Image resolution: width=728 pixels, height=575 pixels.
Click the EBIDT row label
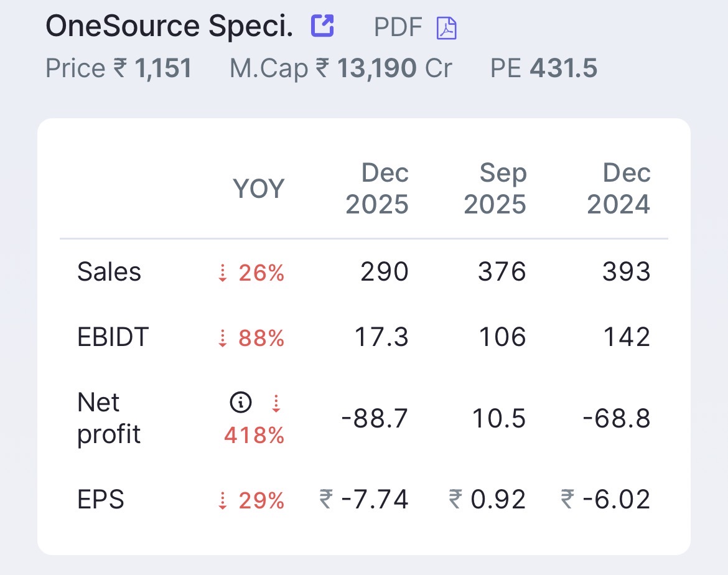113,338
